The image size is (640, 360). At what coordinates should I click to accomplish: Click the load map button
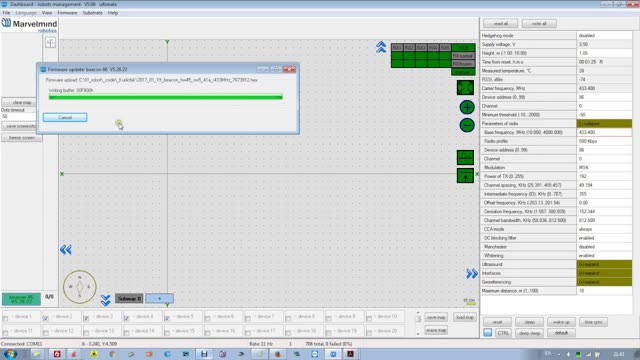(464, 317)
